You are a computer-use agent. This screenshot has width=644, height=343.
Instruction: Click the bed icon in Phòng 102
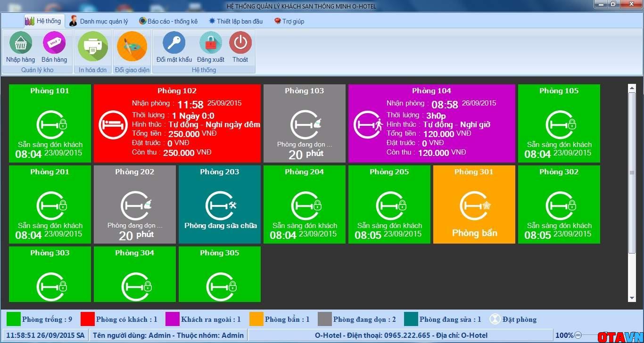tap(113, 125)
